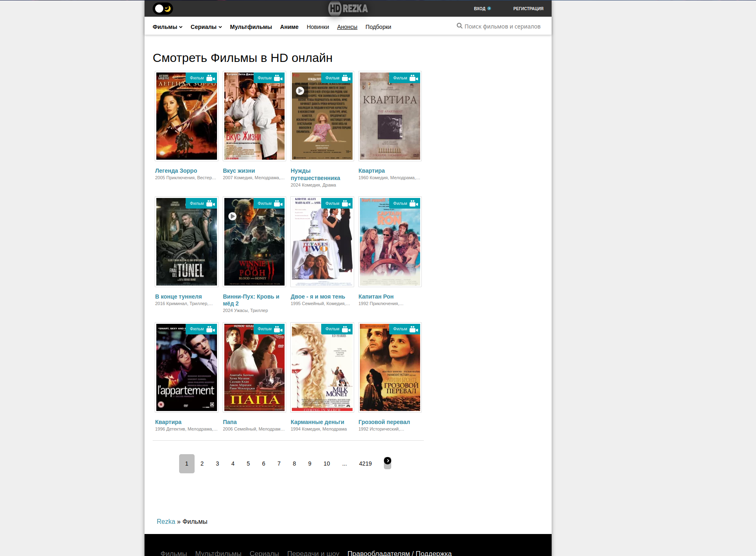756x556 pixels.
Task: Go to page 7
Action: tap(279, 464)
